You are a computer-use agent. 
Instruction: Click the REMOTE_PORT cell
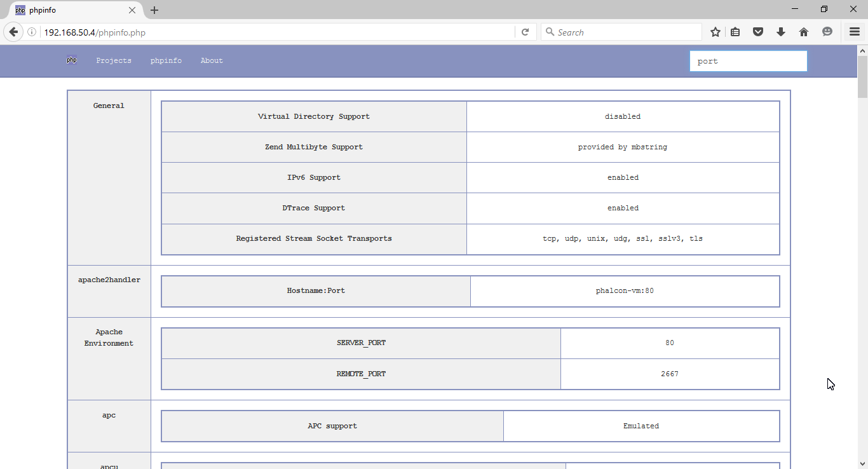tap(361, 374)
